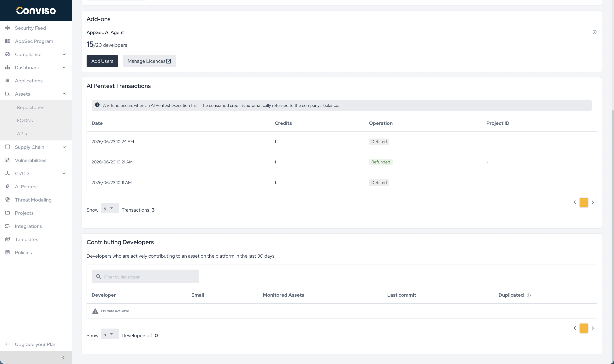The width and height of the screenshot is (614, 364).
Task: Click the Conviso logo
Action: (36, 11)
